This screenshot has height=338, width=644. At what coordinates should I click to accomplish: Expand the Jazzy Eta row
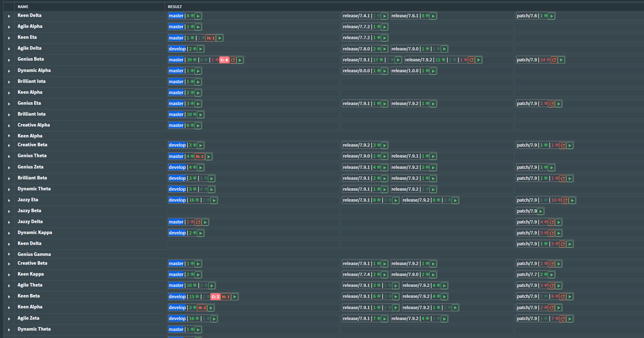point(9,200)
